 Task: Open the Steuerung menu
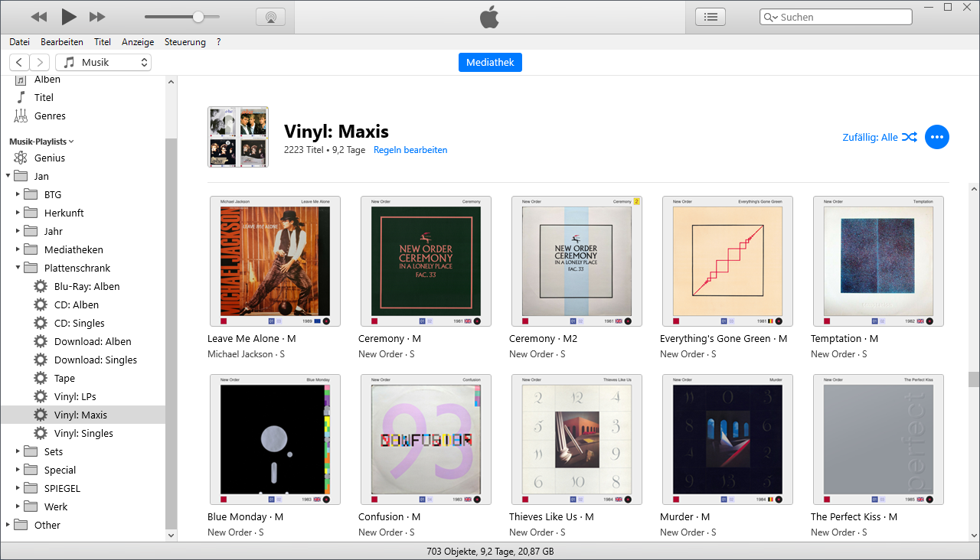(x=185, y=42)
